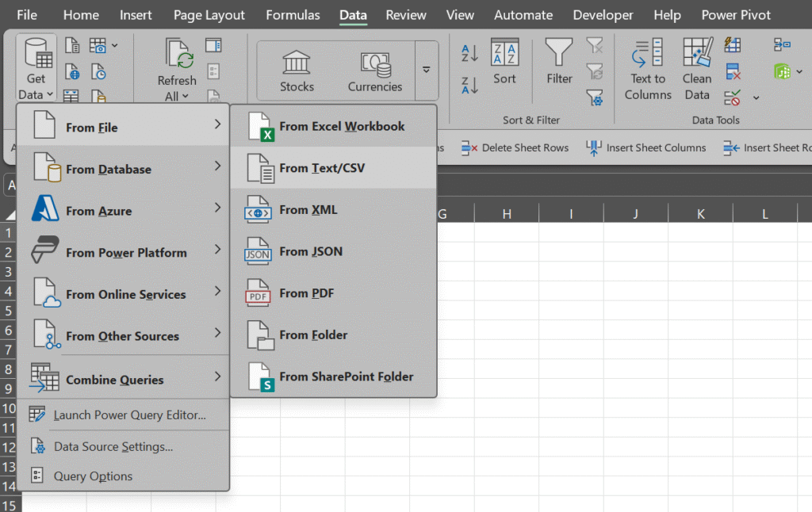
Task: Expand the Combine Queries submenu
Action: click(x=123, y=380)
